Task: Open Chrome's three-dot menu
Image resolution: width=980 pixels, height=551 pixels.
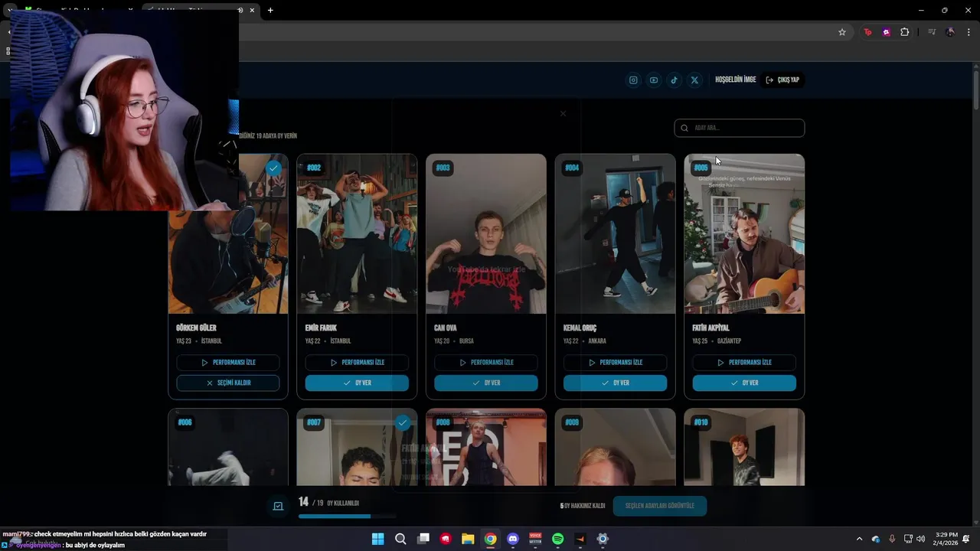Action: pos(969,32)
